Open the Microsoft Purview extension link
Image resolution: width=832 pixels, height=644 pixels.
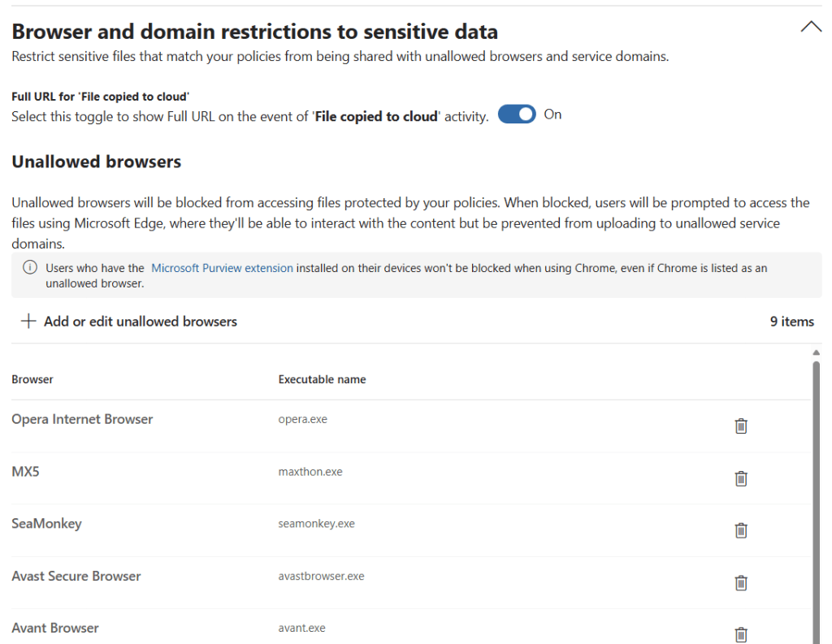click(222, 268)
